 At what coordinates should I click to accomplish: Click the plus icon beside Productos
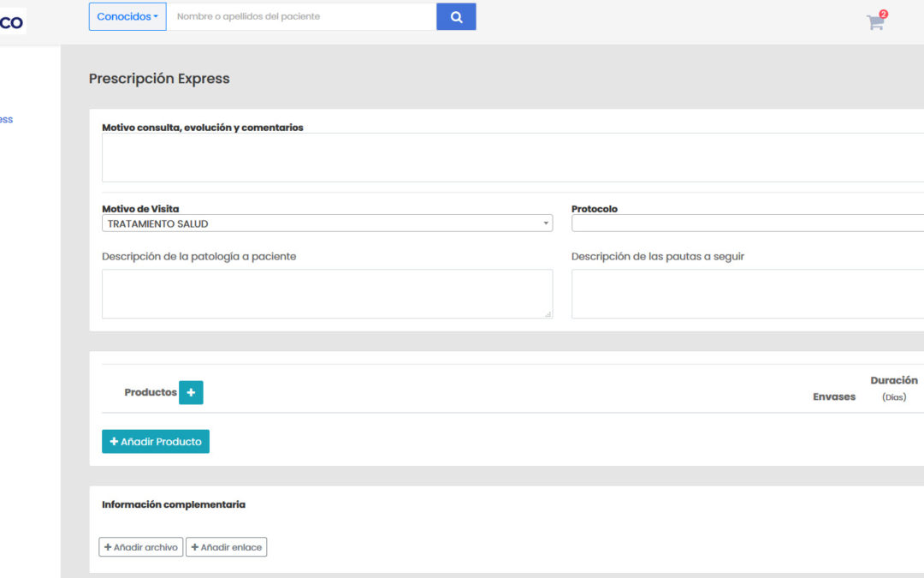click(191, 393)
